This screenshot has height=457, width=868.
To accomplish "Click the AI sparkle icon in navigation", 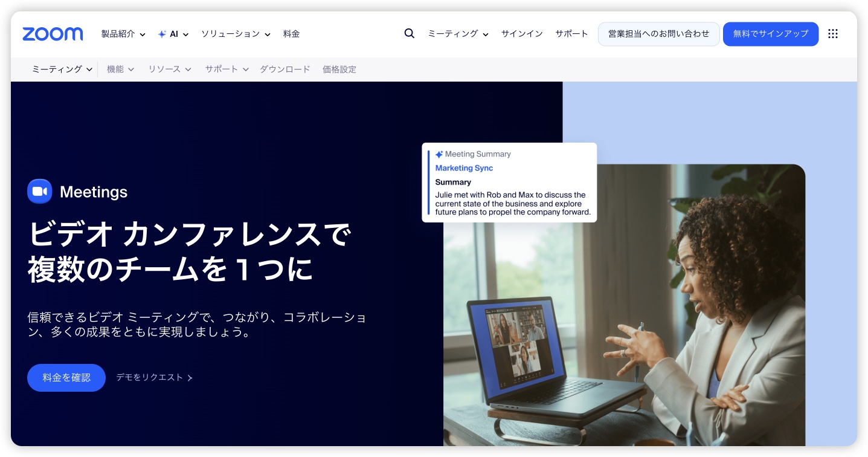I will pyautogui.click(x=162, y=34).
